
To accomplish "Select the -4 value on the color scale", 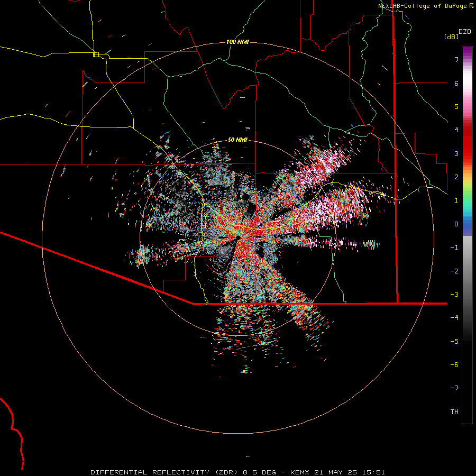I will coord(454,318).
